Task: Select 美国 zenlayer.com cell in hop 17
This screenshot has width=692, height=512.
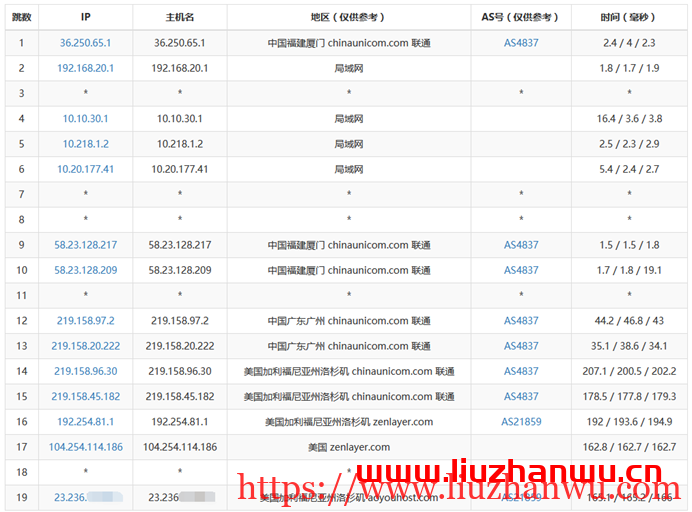Action: tap(349, 447)
